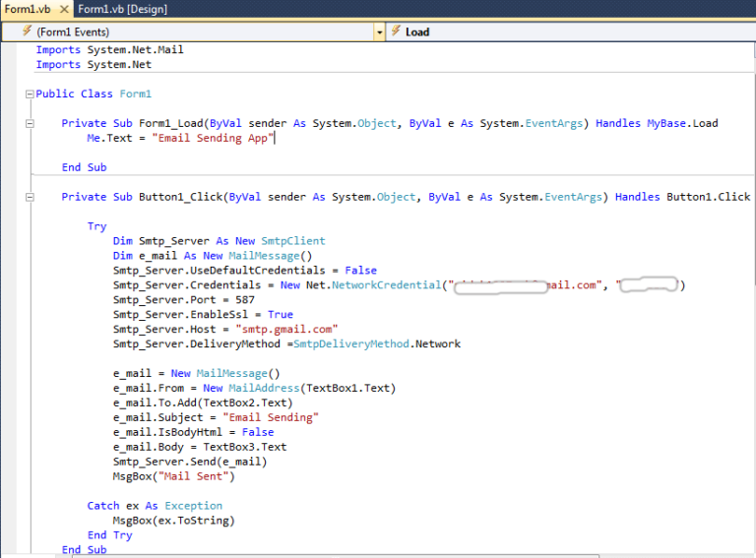The image size is (756, 558).
Task: Collapse the Button1_Click sub outline
Action: click(x=30, y=197)
